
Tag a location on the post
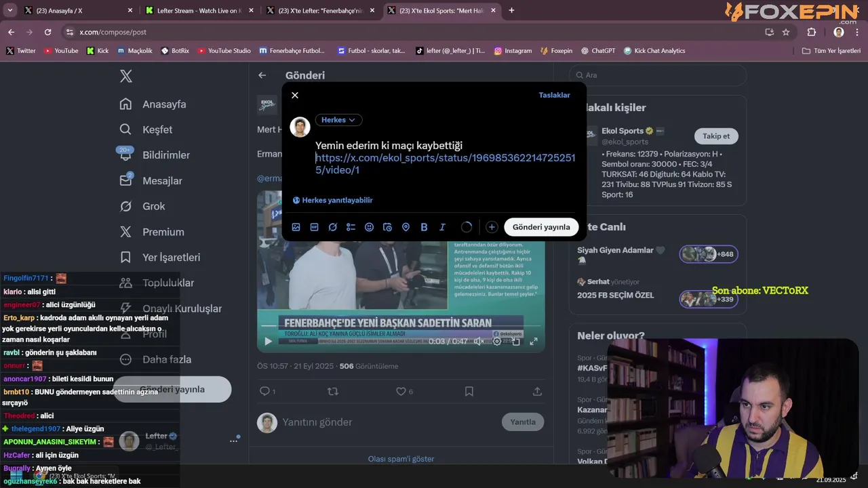tap(406, 227)
